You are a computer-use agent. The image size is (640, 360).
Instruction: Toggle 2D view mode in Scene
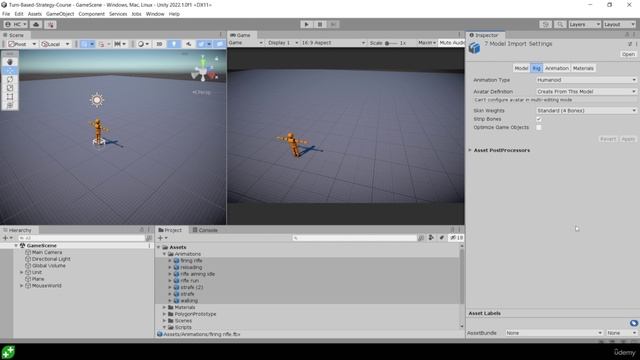coord(159,44)
